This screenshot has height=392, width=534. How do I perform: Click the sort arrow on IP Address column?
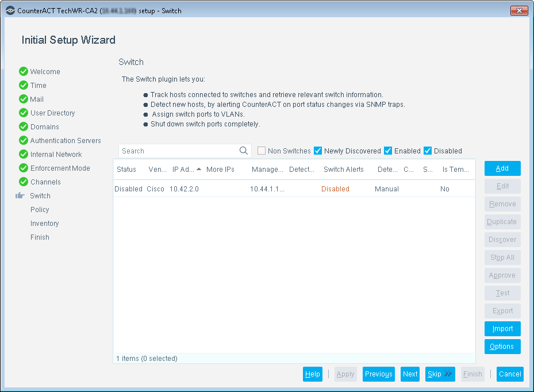tap(199, 169)
